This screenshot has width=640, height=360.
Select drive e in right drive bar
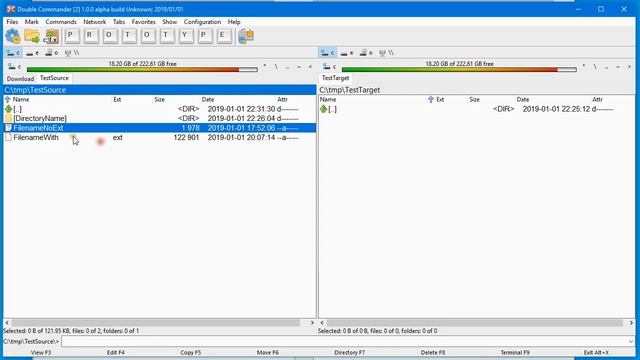pos(347,53)
